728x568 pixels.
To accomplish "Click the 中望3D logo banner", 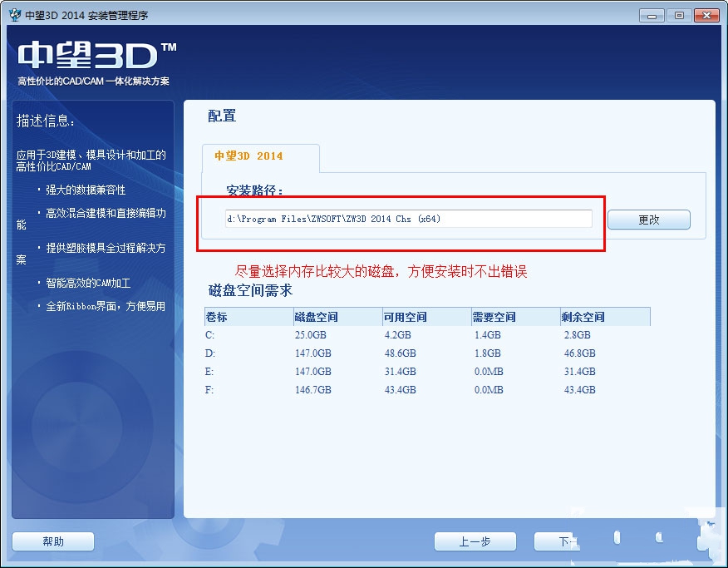I will [x=96, y=56].
